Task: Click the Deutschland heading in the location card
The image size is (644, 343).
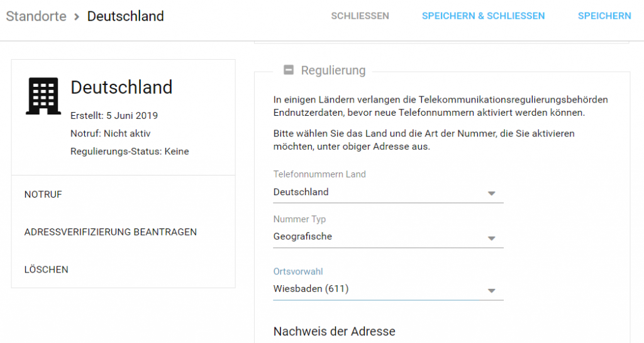Action: click(121, 87)
